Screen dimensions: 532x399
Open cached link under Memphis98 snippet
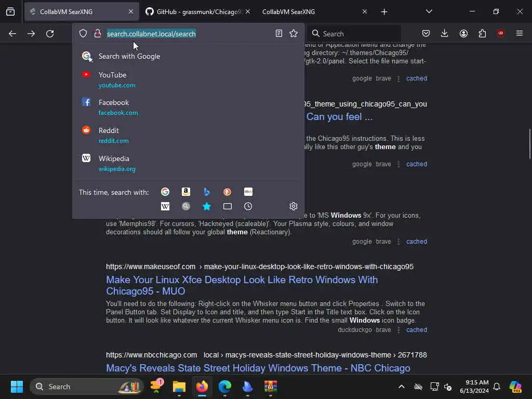(417, 242)
